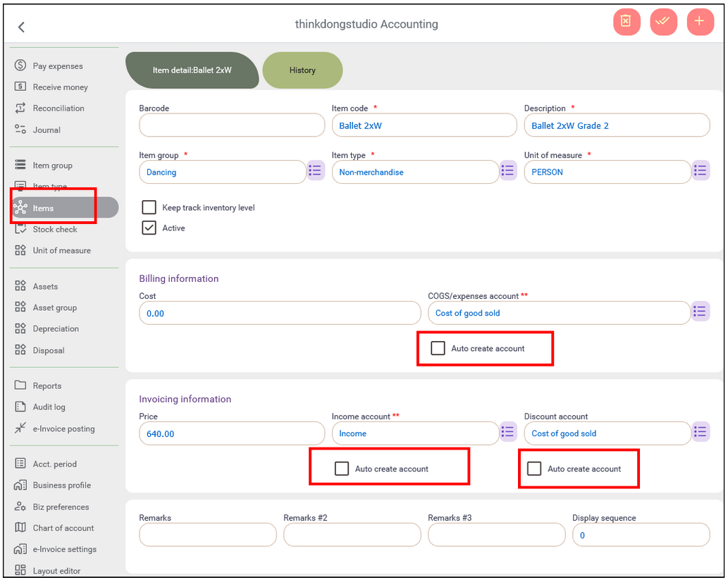Add a new item via the plus icon
728x580 pixels.
700,21
